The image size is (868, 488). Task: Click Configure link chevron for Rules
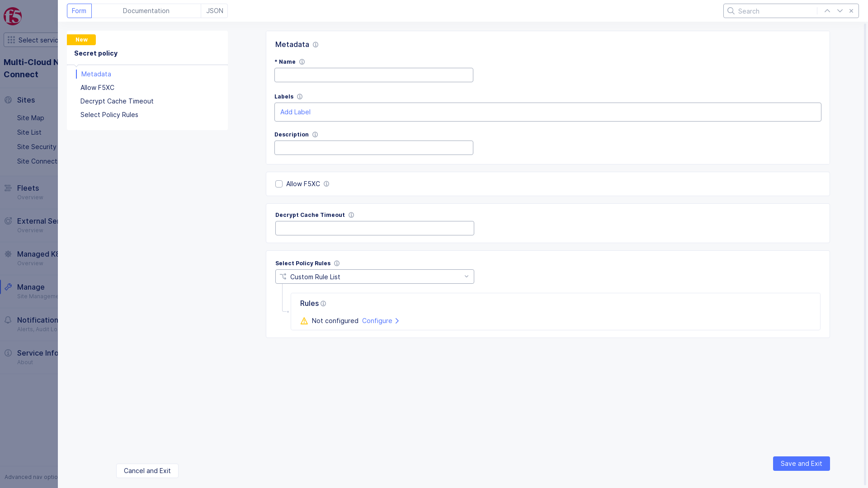(397, 321)
